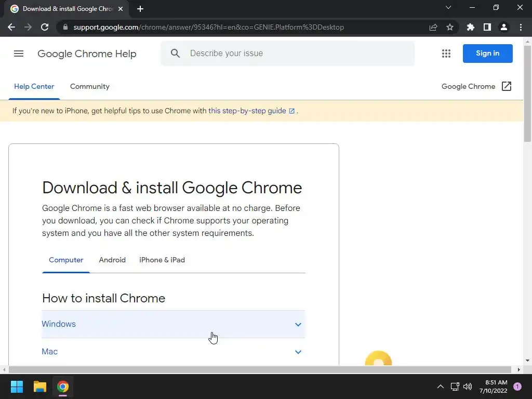Open the Google apps grid
532x399 pixels.
(446, 54)
